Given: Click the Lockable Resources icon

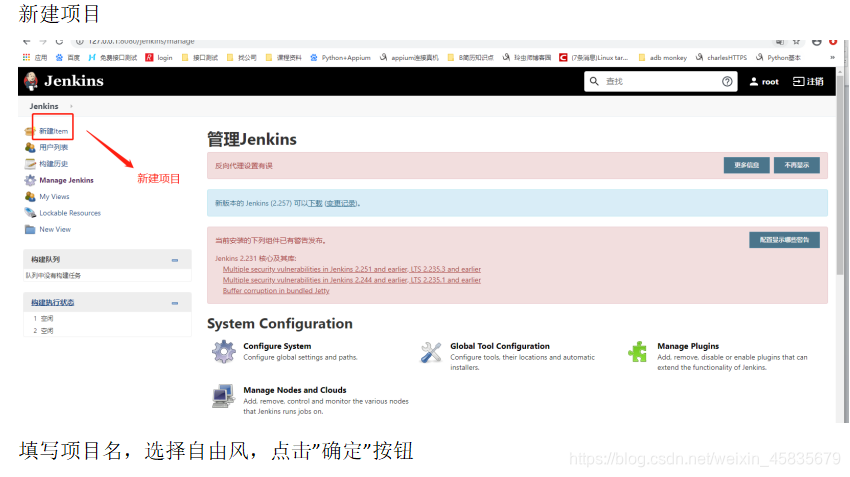Looking at the screenshot, I should [30, 213].
